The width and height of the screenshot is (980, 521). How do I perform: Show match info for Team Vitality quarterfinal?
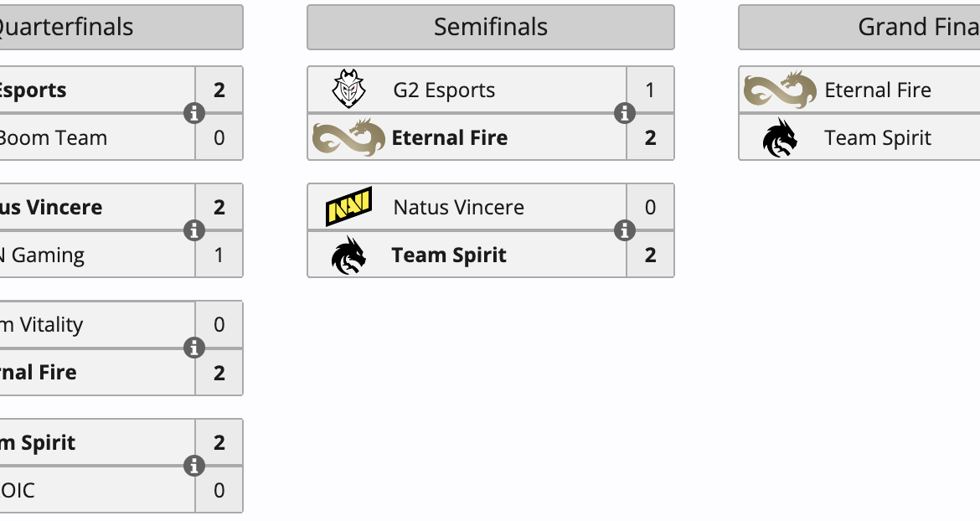[x=194, y=348]
